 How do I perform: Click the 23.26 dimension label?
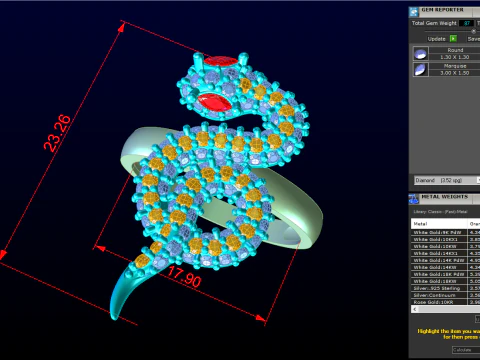coord(57,133)
